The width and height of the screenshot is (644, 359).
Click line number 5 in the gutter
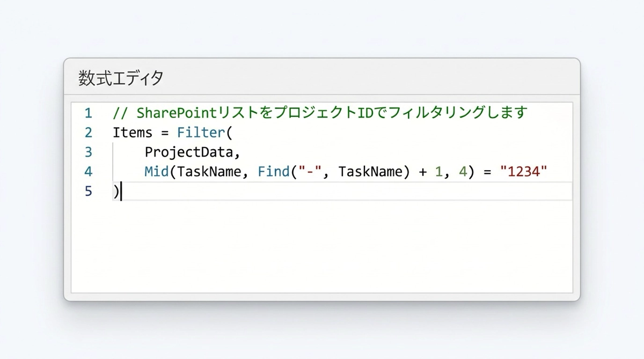[88, 192]
